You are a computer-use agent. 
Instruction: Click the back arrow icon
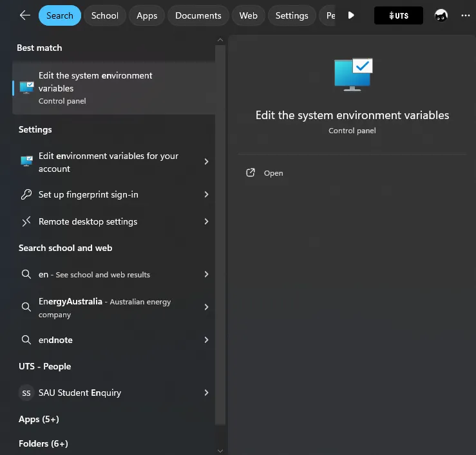tap(25, 15)
